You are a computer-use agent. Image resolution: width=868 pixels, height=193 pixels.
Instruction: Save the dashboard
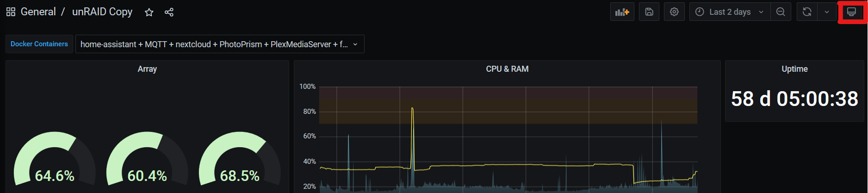click(x=649, y=12)
